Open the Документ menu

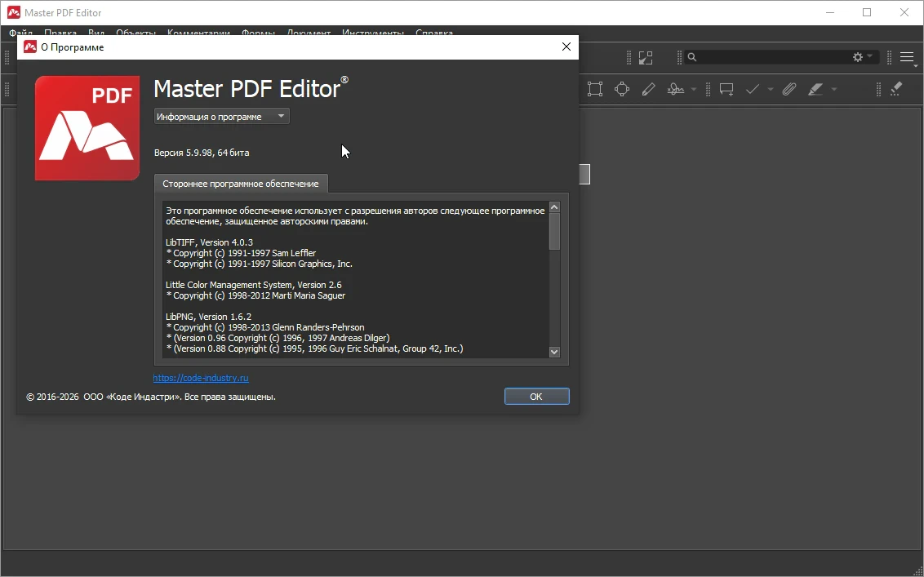(x=309, y=33)
